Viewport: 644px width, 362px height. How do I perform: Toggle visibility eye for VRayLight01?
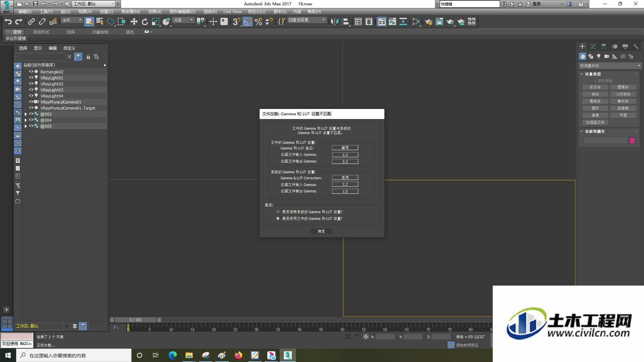(31, 78)
